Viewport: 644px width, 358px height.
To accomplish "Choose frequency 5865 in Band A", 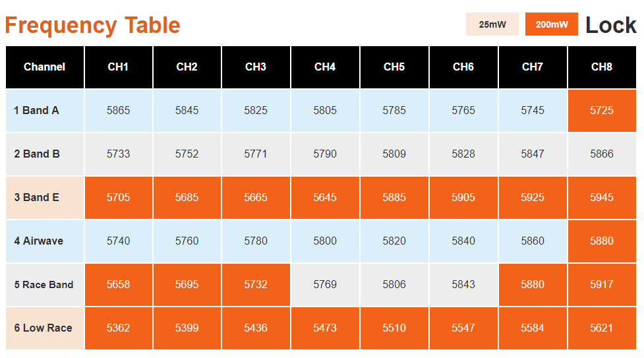I will click(118, 111).
